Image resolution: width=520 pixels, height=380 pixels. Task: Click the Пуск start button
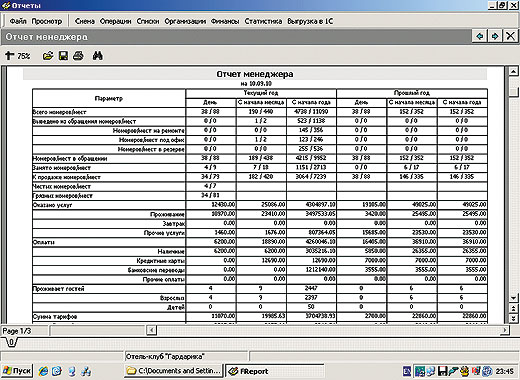[x=17, y=371]
